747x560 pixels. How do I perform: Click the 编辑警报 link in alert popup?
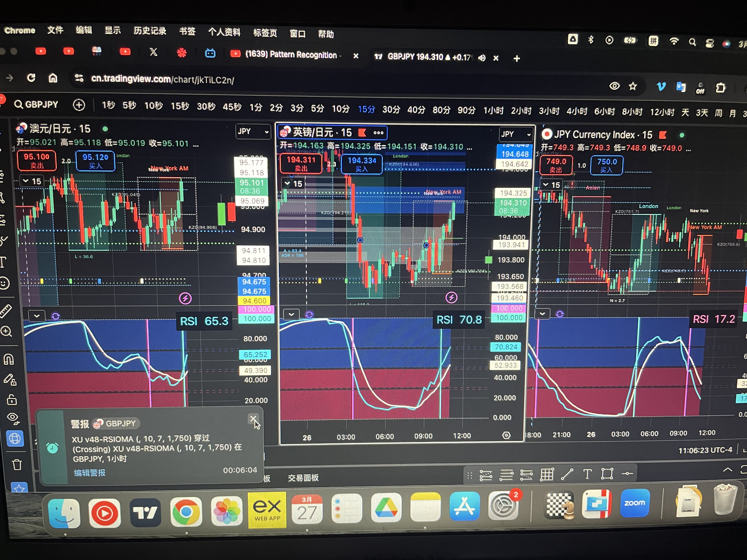(x=89, y=473)
